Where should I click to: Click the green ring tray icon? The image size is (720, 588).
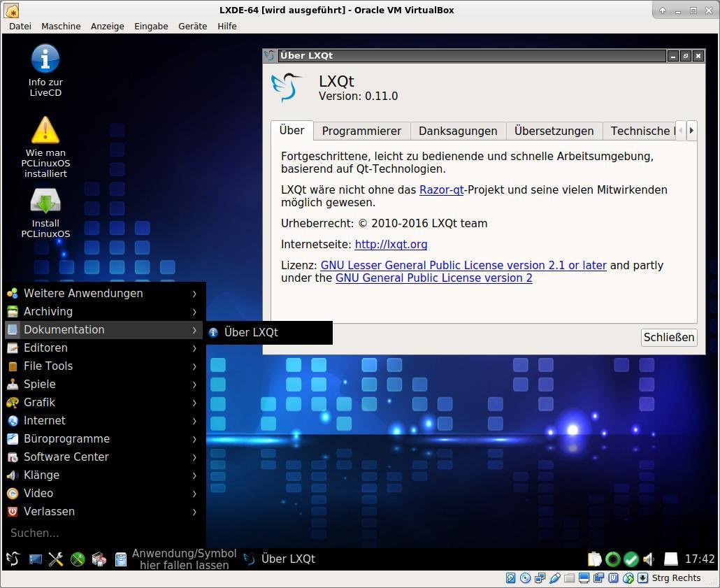tap(613, 559)
